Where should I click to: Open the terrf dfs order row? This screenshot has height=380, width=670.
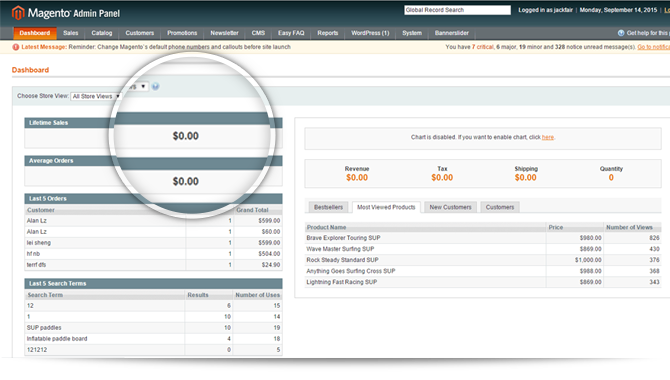(x=153, y=265)
